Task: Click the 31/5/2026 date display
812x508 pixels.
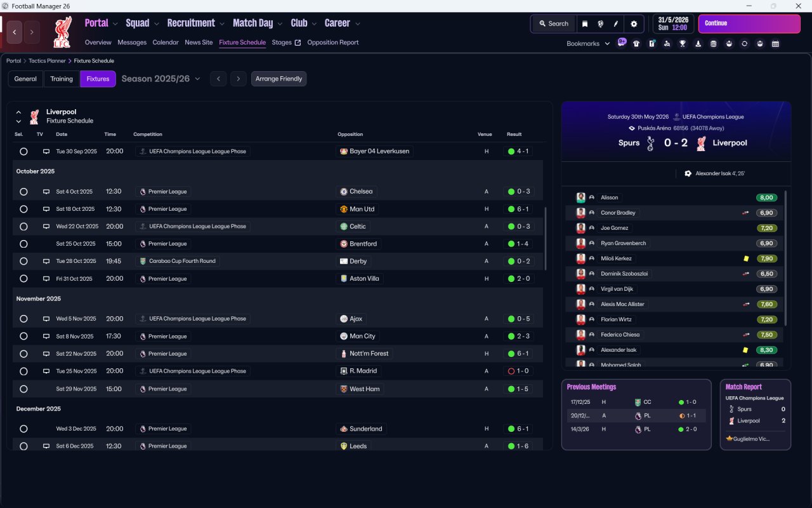Action: (x=673, y=23)
